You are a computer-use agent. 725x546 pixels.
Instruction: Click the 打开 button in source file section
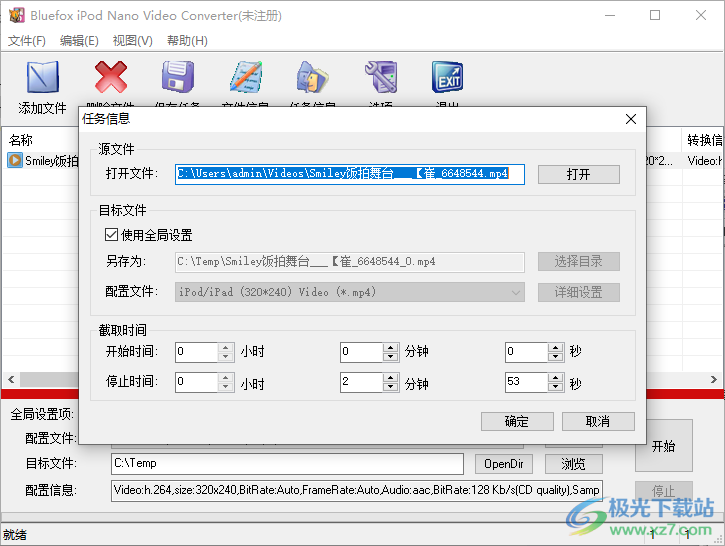coord(578,174)
